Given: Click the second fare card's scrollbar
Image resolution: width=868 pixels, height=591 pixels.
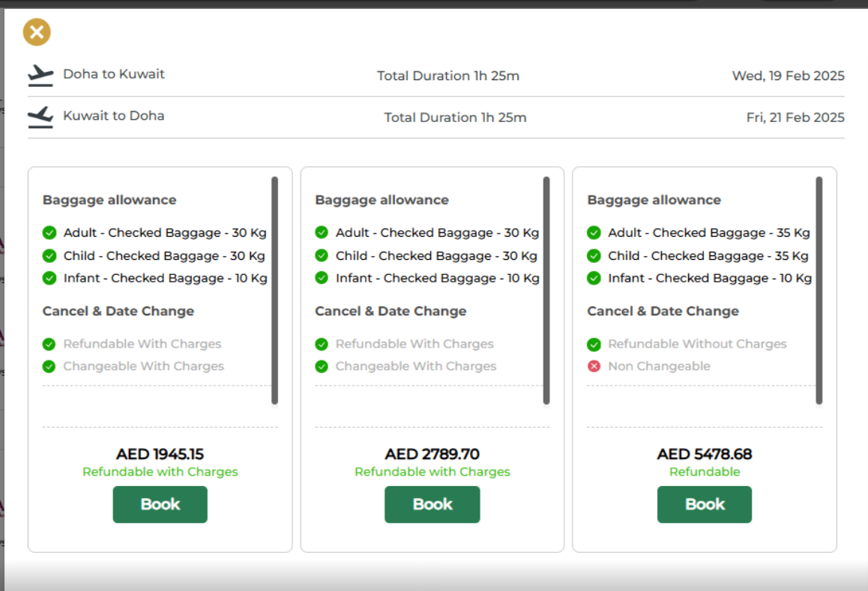Looking at the screenshot, I should tap(546, 291).
